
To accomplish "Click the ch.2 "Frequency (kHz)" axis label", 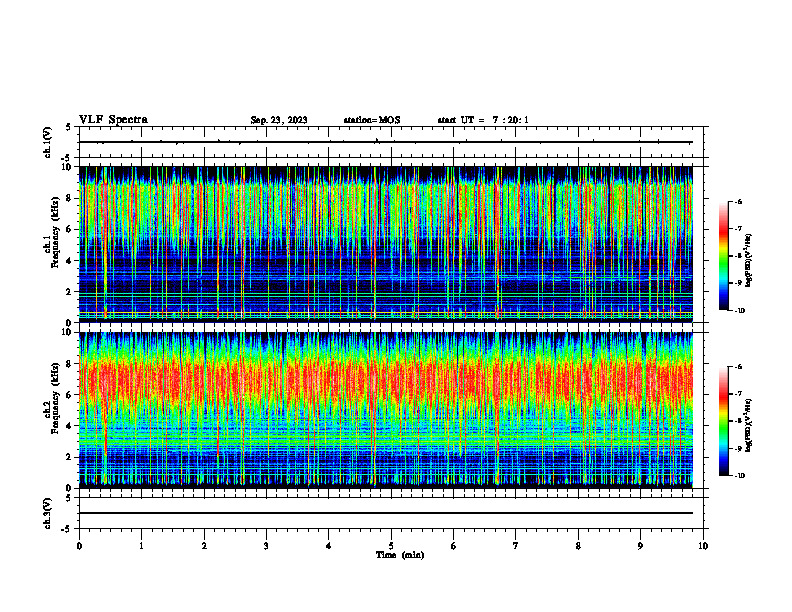I will [57, 399].
